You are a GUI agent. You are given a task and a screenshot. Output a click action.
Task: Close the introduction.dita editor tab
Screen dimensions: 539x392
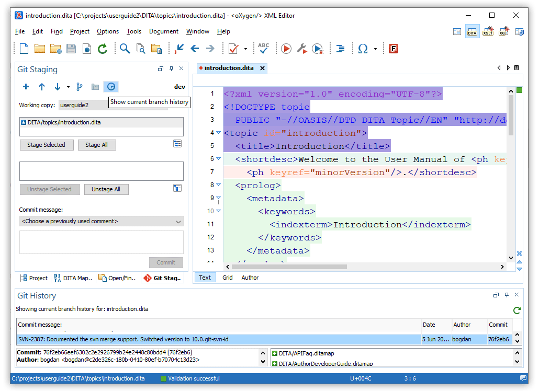262,68
